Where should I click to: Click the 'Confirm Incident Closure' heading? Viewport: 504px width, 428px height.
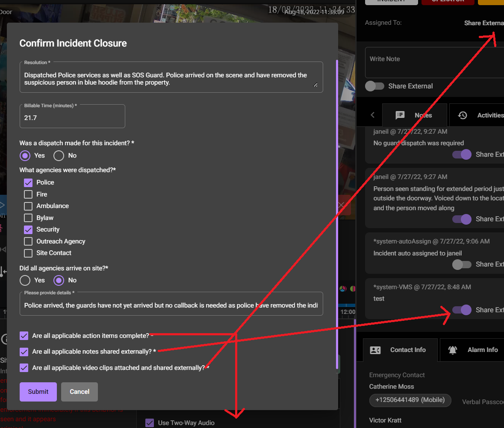click(73, 43)
